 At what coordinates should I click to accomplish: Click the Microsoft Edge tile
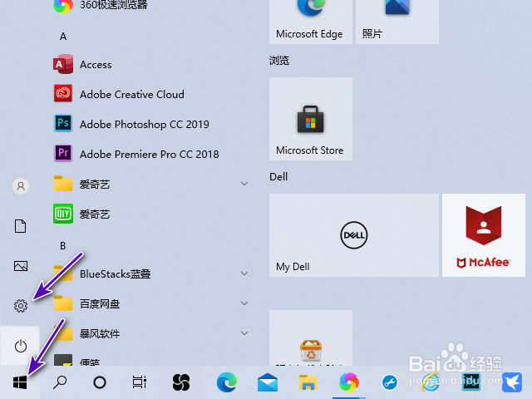coord(311,21)
